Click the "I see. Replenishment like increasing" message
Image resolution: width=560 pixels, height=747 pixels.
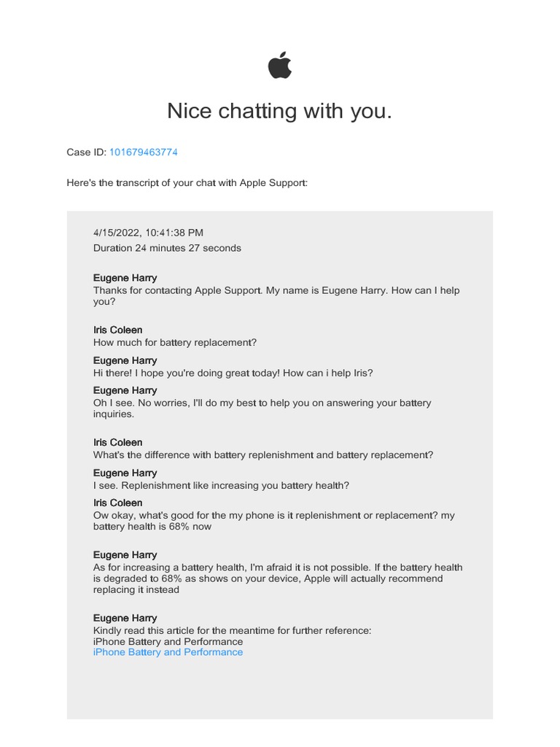pos(221,485)
